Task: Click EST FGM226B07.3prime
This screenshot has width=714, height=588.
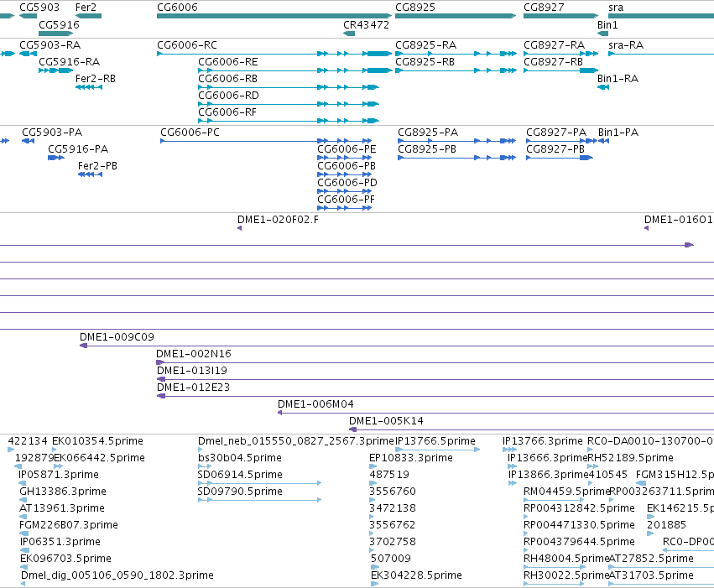Action: pyautogui.click(x=68, y=526)
